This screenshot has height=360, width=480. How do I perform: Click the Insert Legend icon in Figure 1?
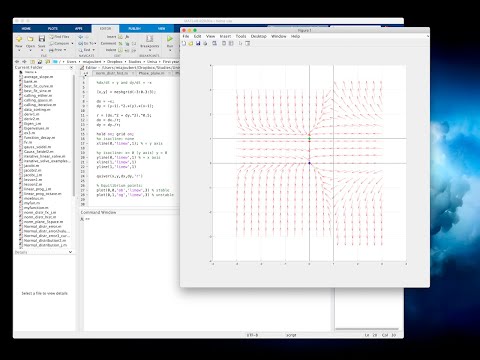point(231,43)
